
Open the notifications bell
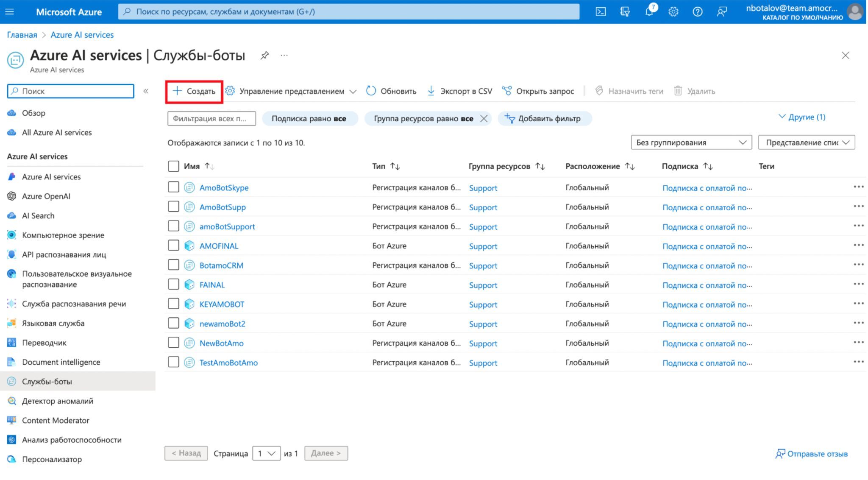click(x=649, y=11)
